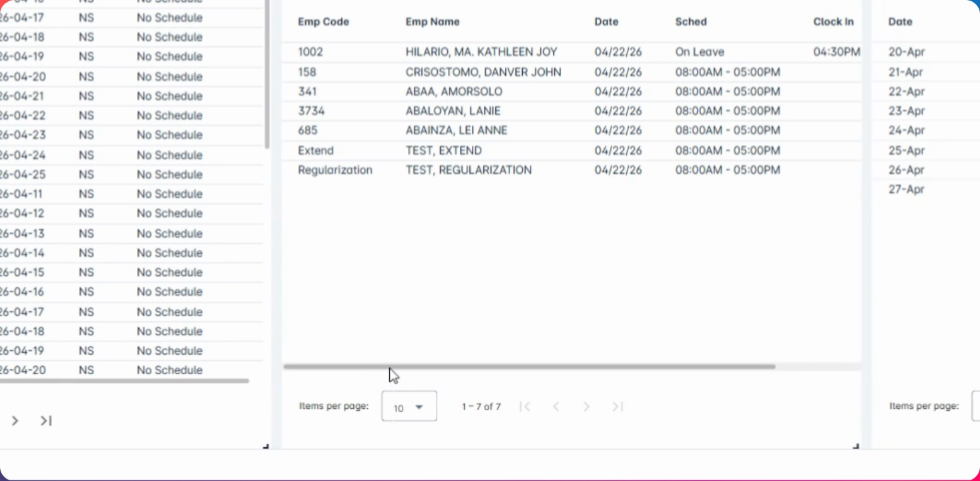Select TEST, EXTEND name cell
The width and height of the screenshot is (980, 481).
click(x=444, y=150)
